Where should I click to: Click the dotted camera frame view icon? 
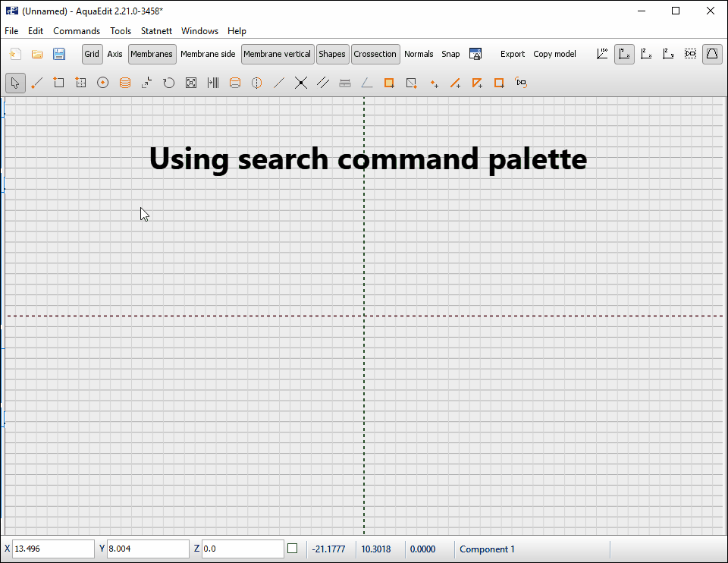pos(690,54)
